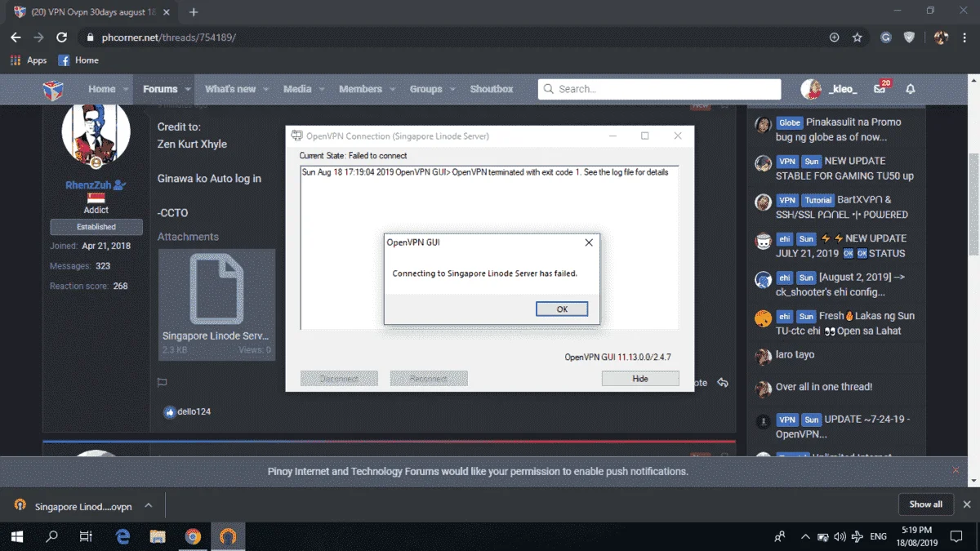This screenshot has height=551, width=980.
Task: Open the Forums navigation tab
Action: pyautogui.click(x=160, y=89)
